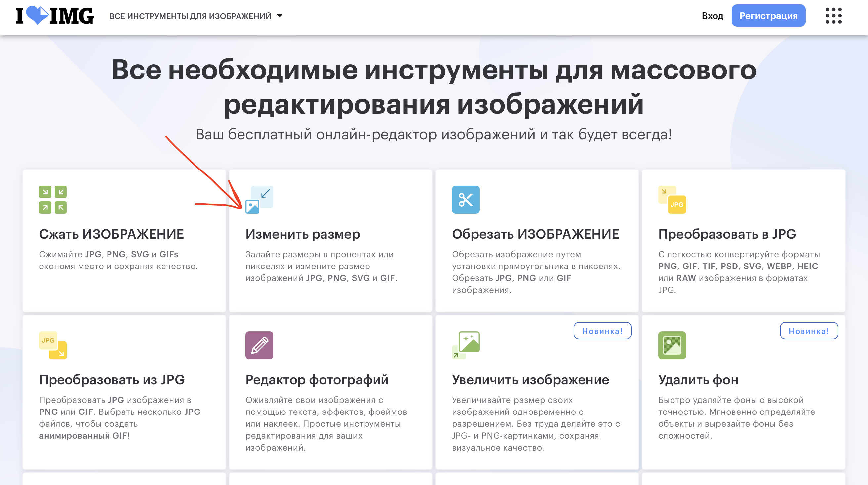Viewport: 868px width, 485px height.
Task: Click the yellow Convert to JPG icon
Action: tap(672, 200)
